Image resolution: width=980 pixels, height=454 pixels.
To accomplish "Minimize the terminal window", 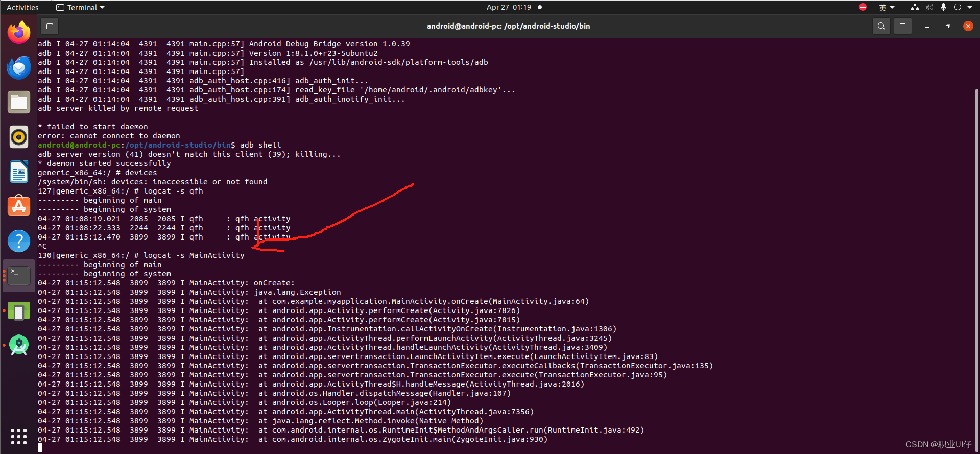I will 927,26.
